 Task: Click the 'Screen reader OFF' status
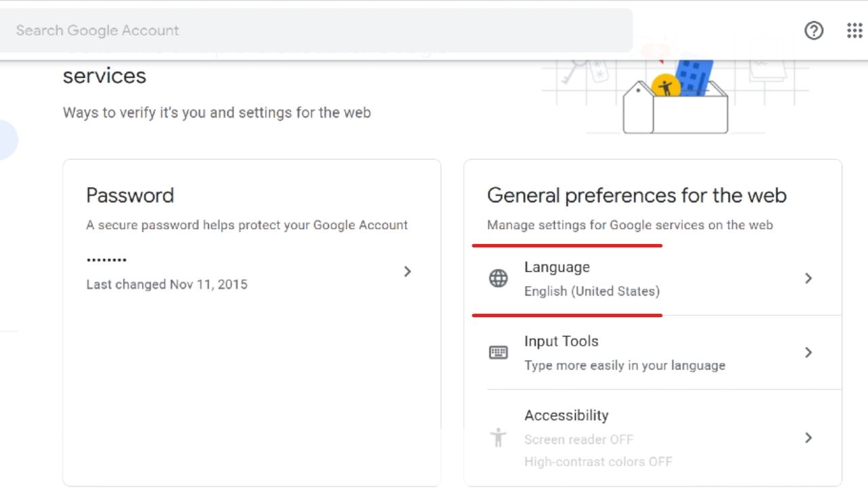click(x=578, y=440)
